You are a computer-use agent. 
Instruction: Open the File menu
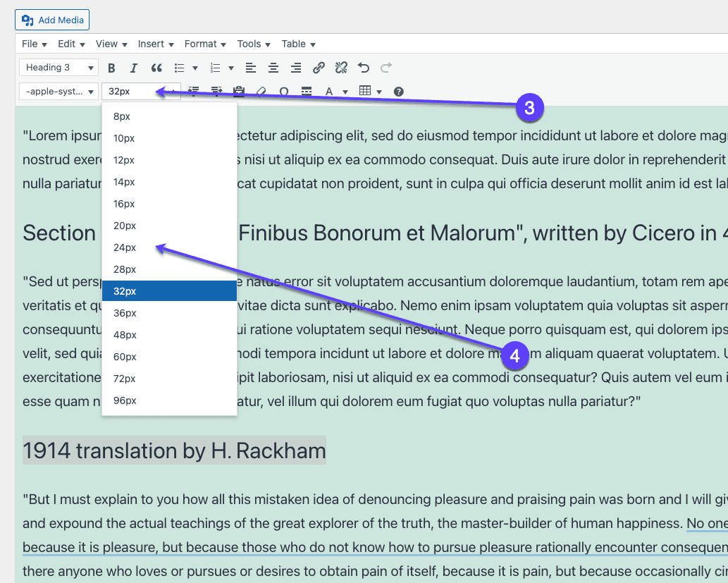[35, 44]
